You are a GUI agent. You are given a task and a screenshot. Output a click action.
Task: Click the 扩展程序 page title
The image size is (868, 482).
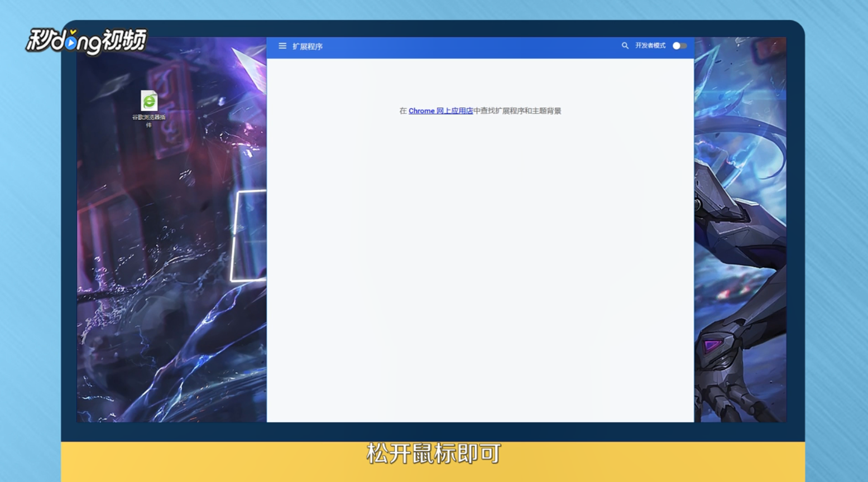tap(308, 46)
